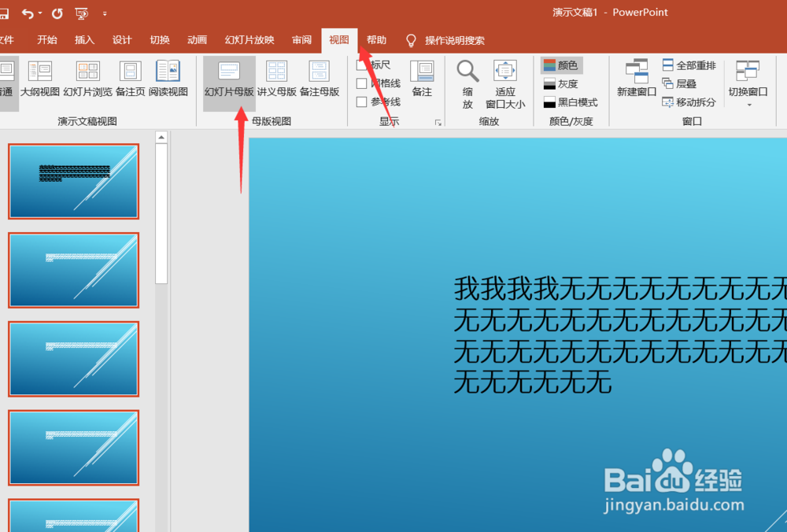Open a New Window (新建窗口)
787x532 pixels.
click(x=637, y=78)
